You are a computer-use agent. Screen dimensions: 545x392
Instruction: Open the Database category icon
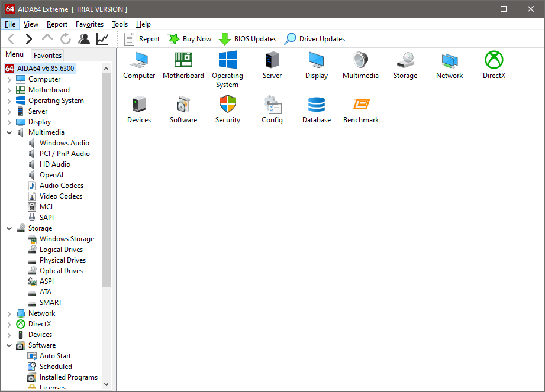click(316, 105)
